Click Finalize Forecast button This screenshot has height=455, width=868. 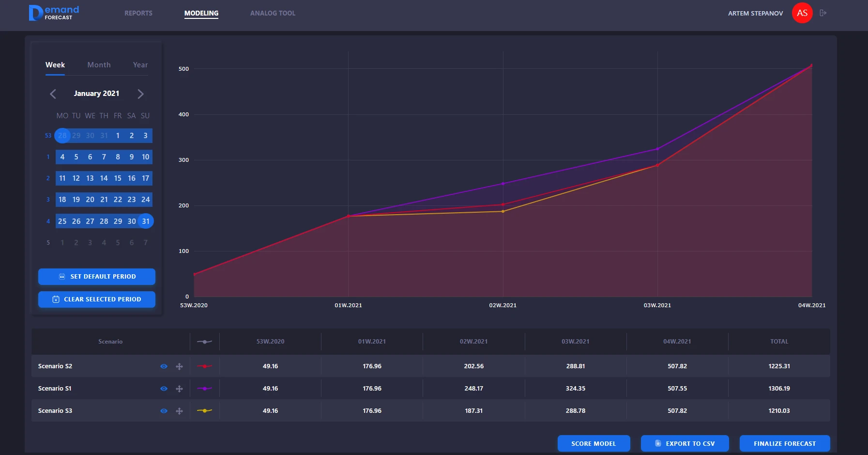click(784, 443)
